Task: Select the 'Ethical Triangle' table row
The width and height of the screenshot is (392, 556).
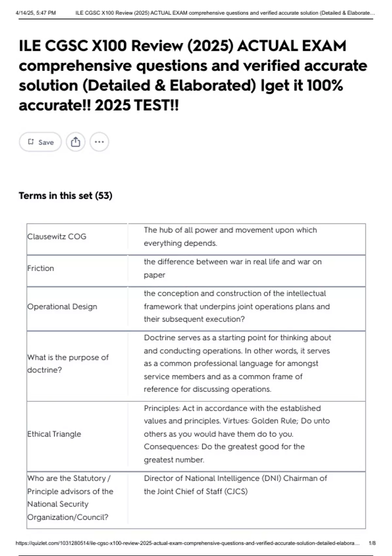Action: [x=54, y=434]
